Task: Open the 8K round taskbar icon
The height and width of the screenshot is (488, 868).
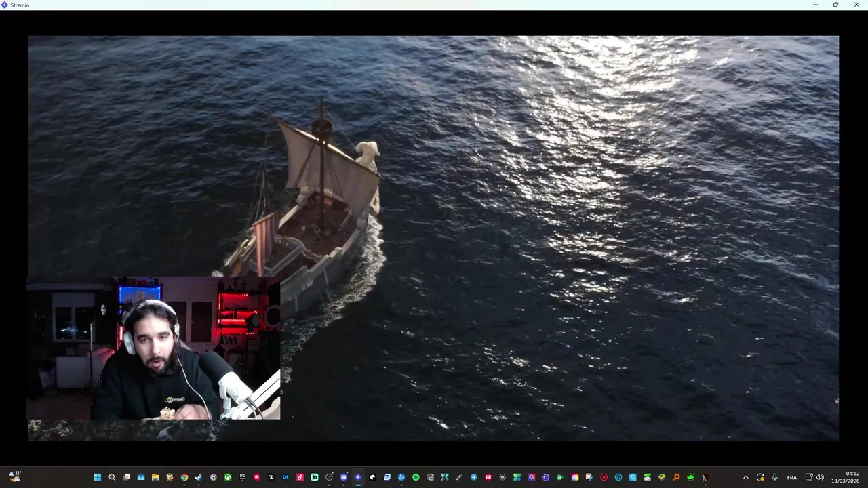Action: tap(502, 477)
